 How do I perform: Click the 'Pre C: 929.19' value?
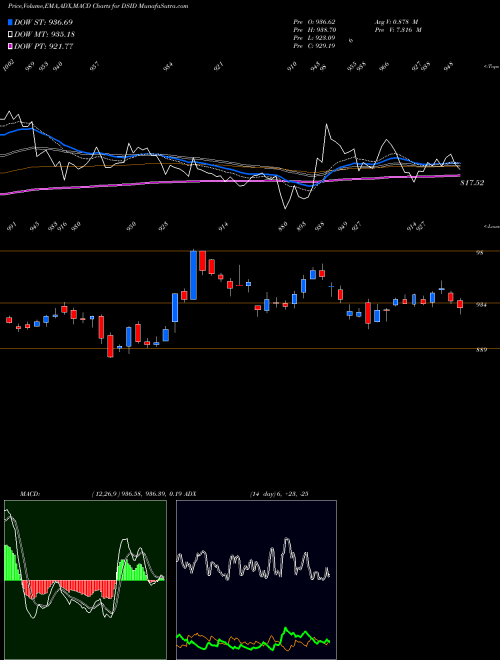(314, 46)
